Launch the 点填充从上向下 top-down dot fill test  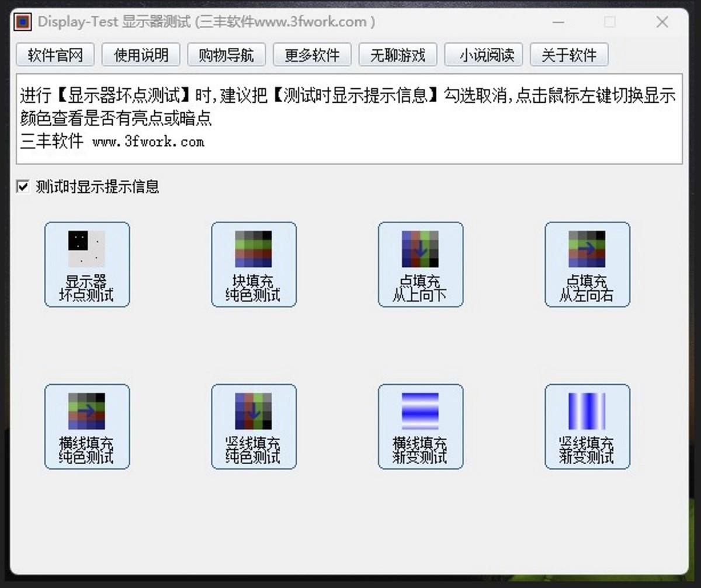pyautogui.click(x=421, y=264)
